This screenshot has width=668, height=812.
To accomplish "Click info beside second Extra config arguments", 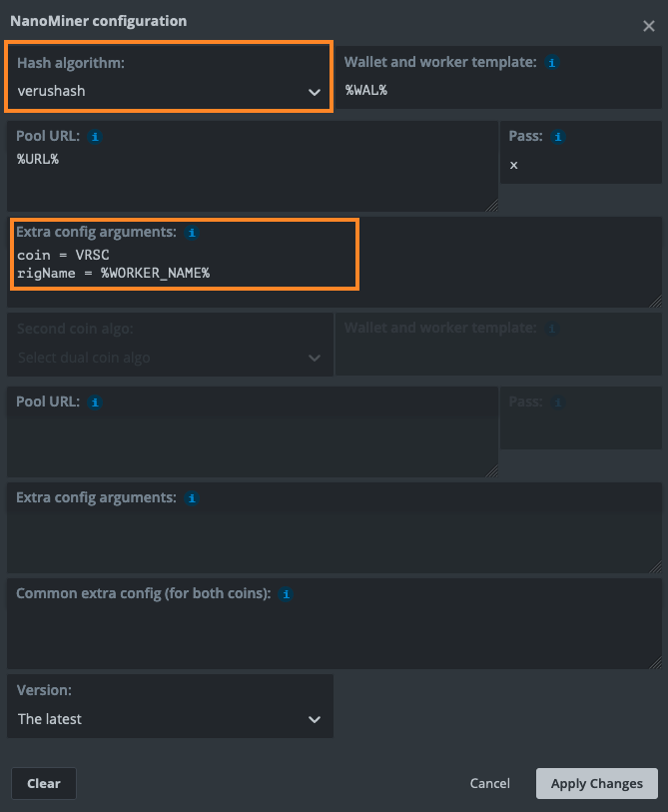I will [191, 497].
